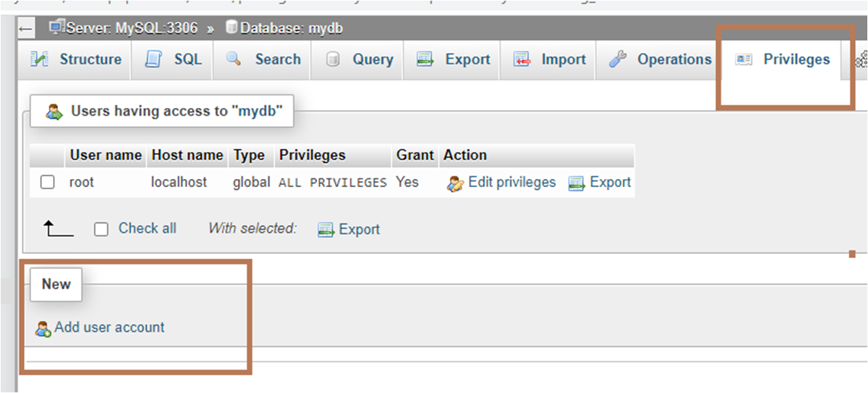Collapse navigation panel with left arrow
The height and width of the screenshot is (393, 868).
[26, 29]
